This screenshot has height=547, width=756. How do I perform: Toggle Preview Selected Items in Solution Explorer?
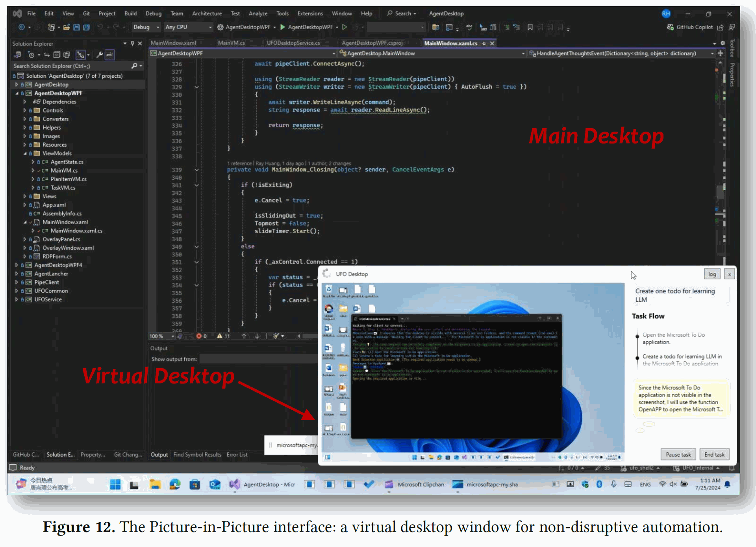coord(110,55)
